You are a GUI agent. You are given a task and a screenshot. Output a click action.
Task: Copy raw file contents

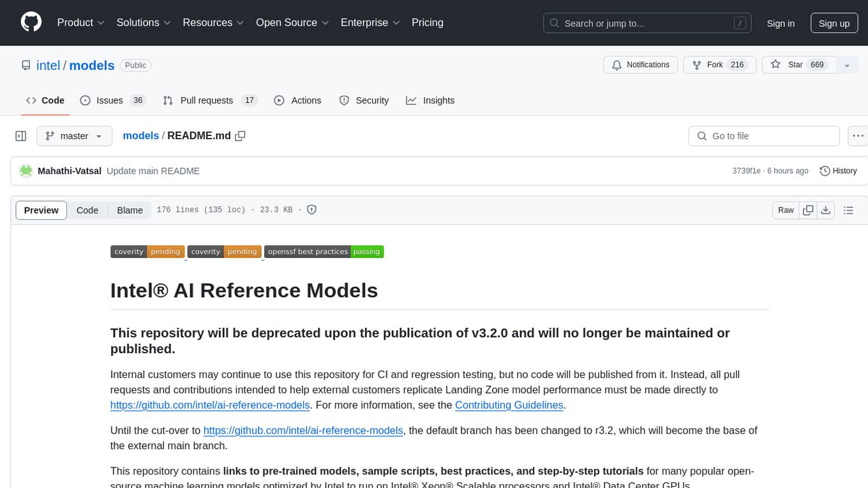pyautogui.click(x=809, y=210)
